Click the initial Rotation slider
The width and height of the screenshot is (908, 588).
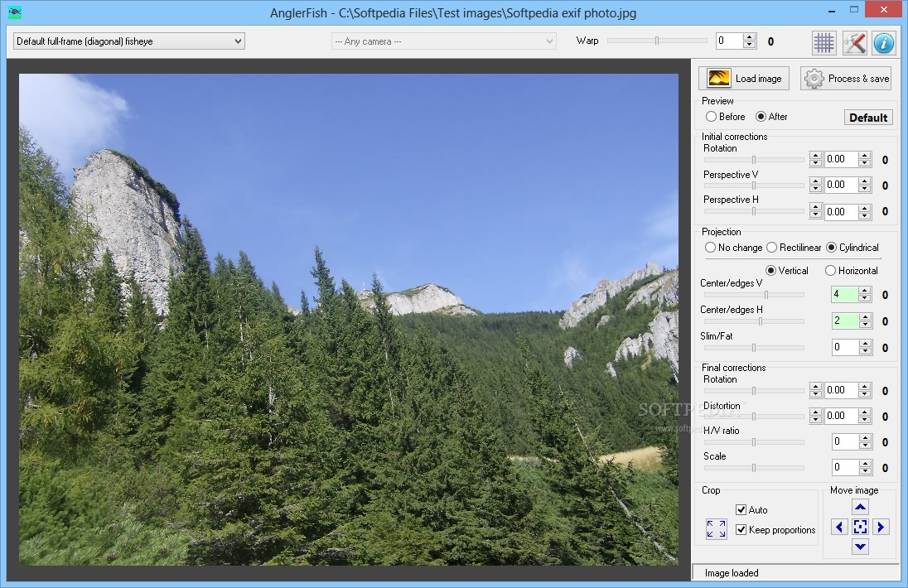(754, 159)
